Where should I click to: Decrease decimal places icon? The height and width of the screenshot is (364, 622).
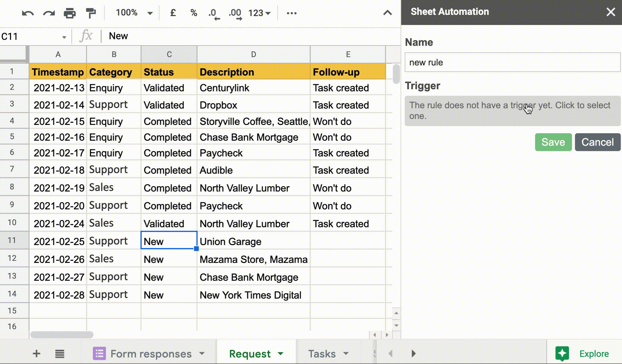214,13
